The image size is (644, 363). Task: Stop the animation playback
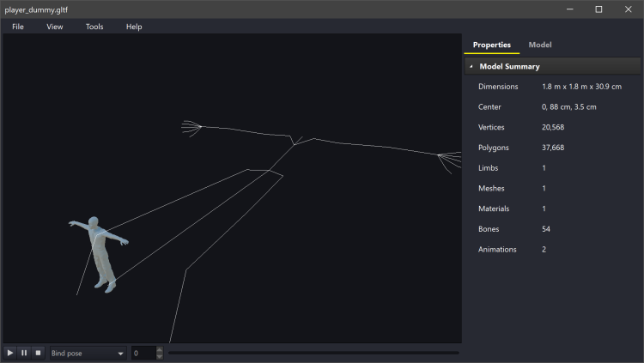(x=38, y=353)
